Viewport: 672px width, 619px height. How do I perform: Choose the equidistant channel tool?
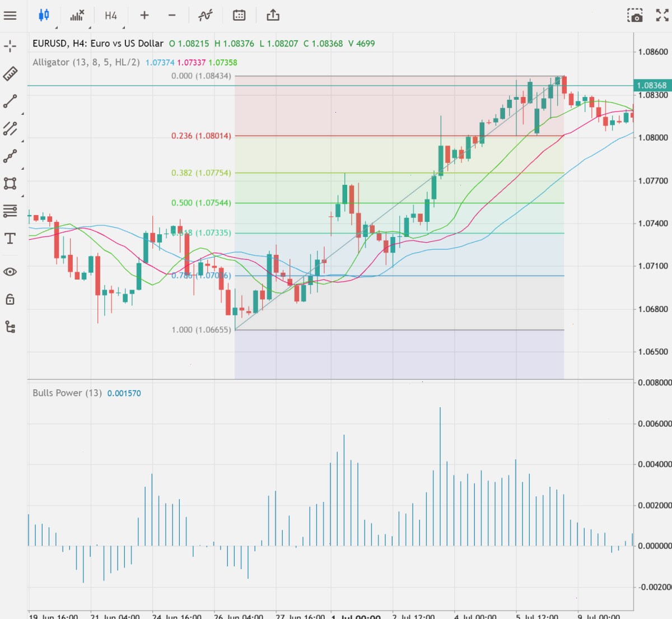click(x=10, y=128)
